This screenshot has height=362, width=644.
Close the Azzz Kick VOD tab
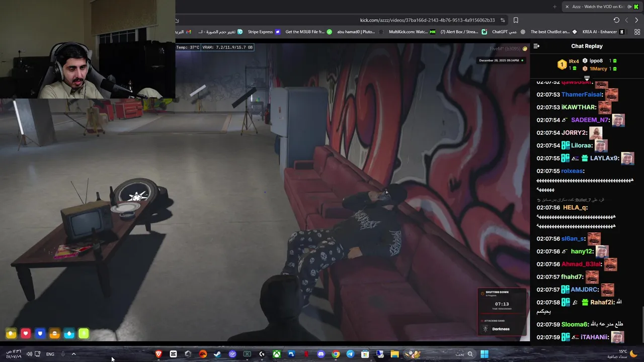(567, 7)
